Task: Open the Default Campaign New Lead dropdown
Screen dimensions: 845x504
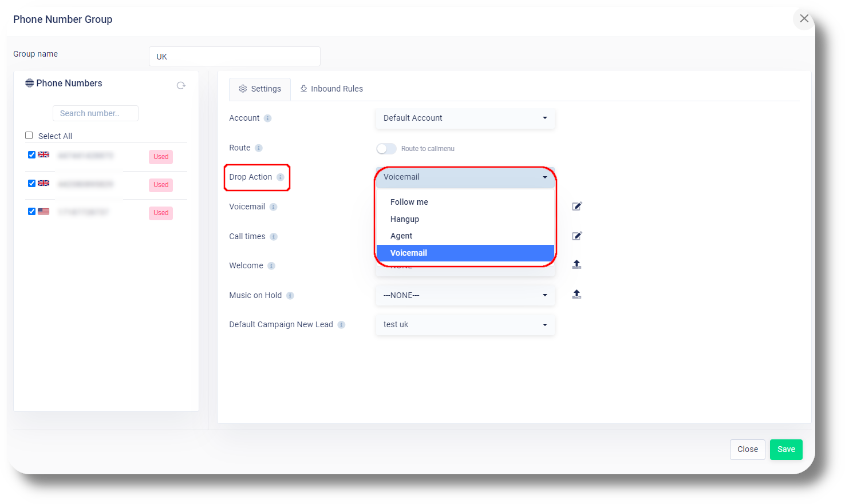Action: [x=464, y=324]
